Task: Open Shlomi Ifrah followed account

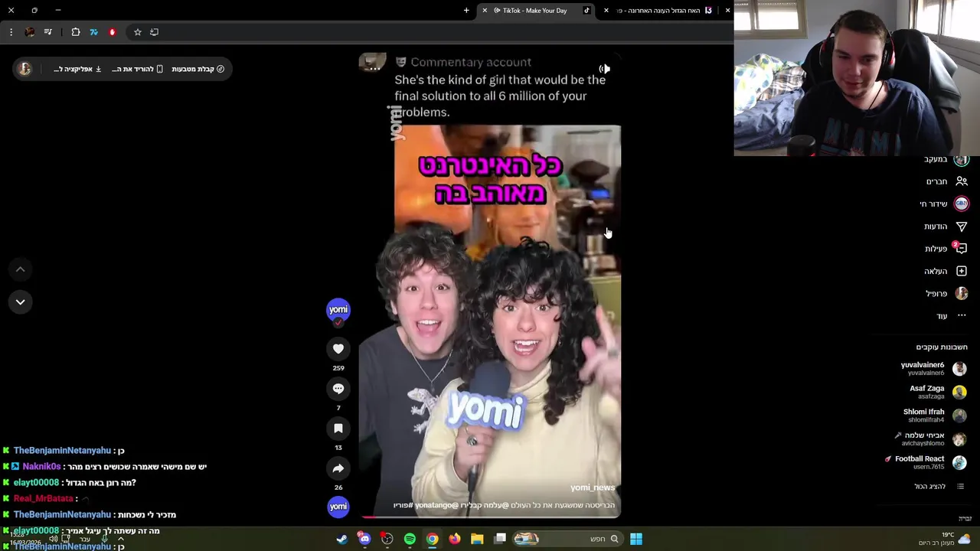Action: point(934,416)
